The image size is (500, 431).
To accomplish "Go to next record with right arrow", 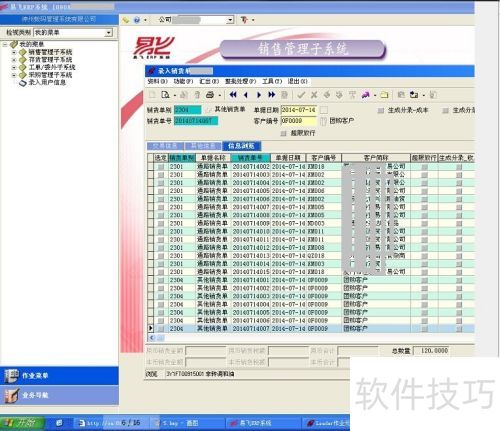I will point(259,95).
